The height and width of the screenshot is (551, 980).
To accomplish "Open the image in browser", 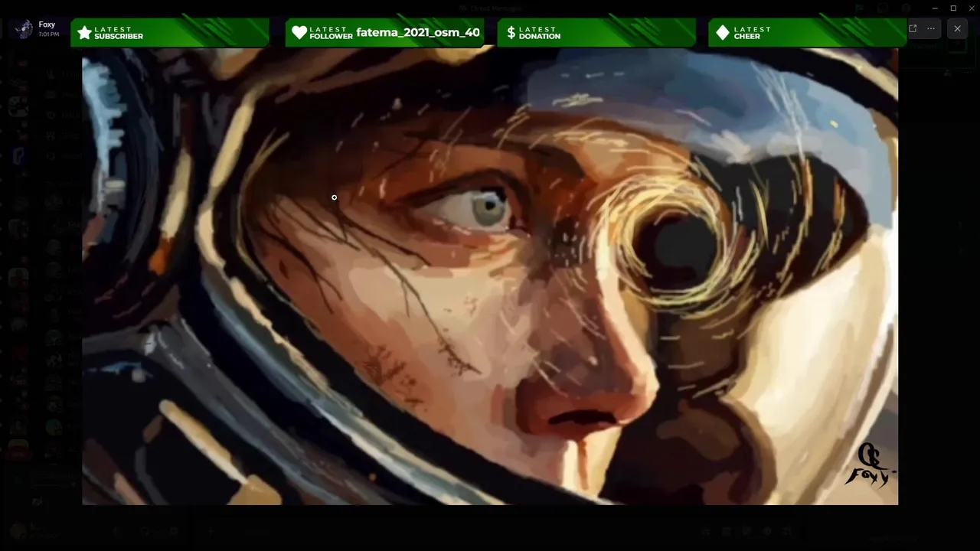I will coord(913,28).
